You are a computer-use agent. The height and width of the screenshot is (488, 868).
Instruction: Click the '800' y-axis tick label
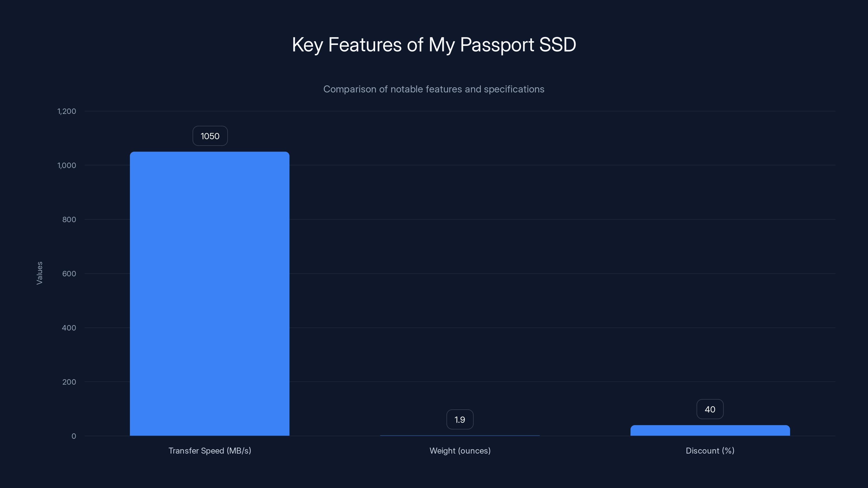pos(69,220)
